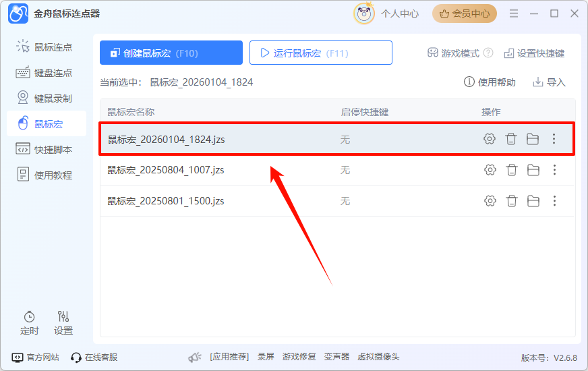Open 个人中心 user center

coord(400,14)
